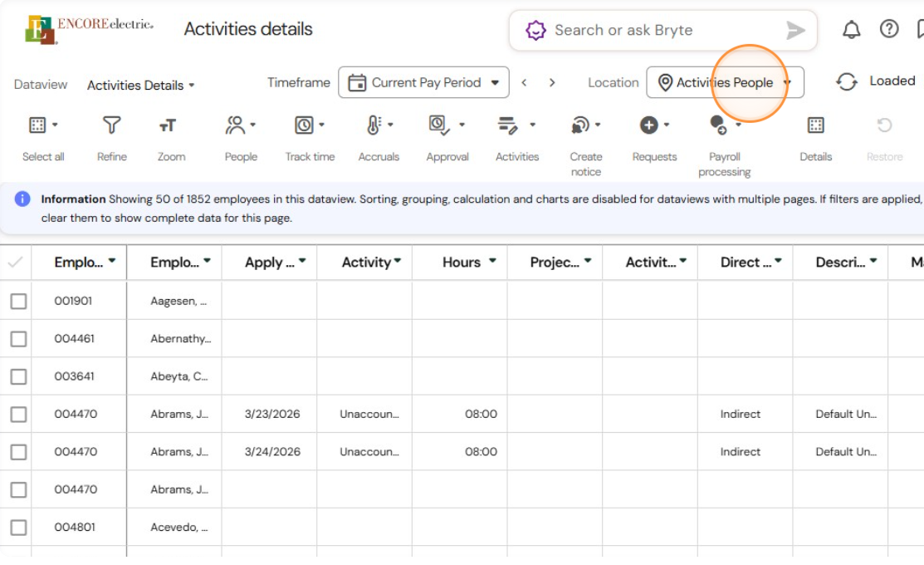Open the Current Pay Period dropdown
Screen dimensions: 924x565
coord(423,82)
